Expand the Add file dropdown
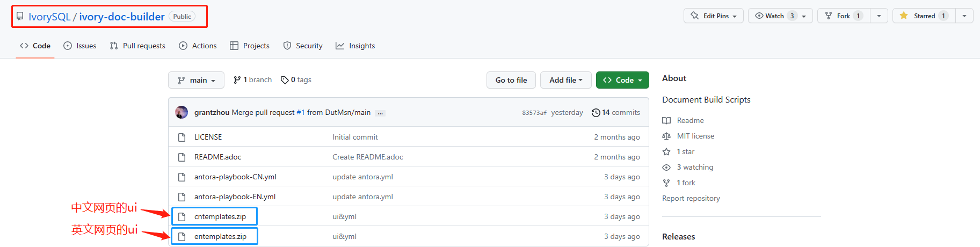The image size is (980, 247). (x=565, y=80)
